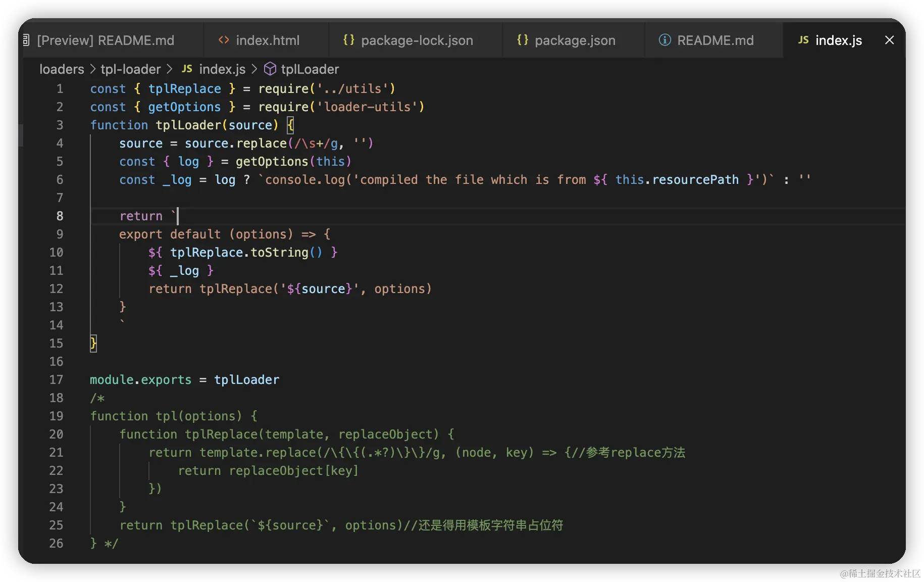Click the JS file icon in the breadcrumb
This screenshot has height=582, width=924.
pos(187,69)
